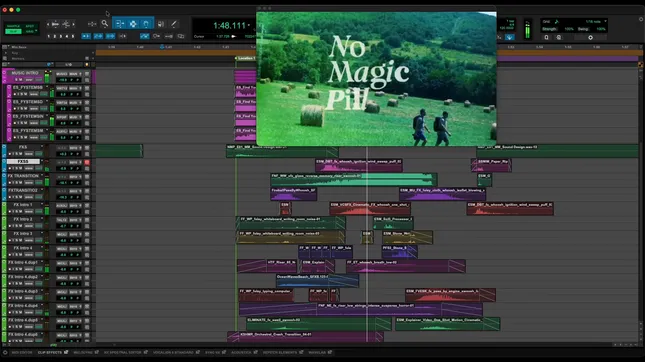Enable Spot edit mode

pyautogui.click(x=30, y=26)
